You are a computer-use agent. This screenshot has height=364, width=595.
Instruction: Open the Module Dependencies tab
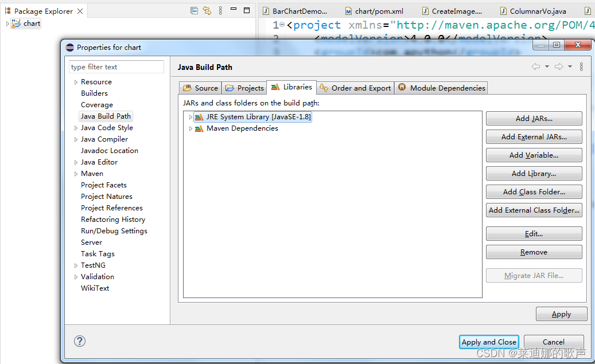click(441, 88)
